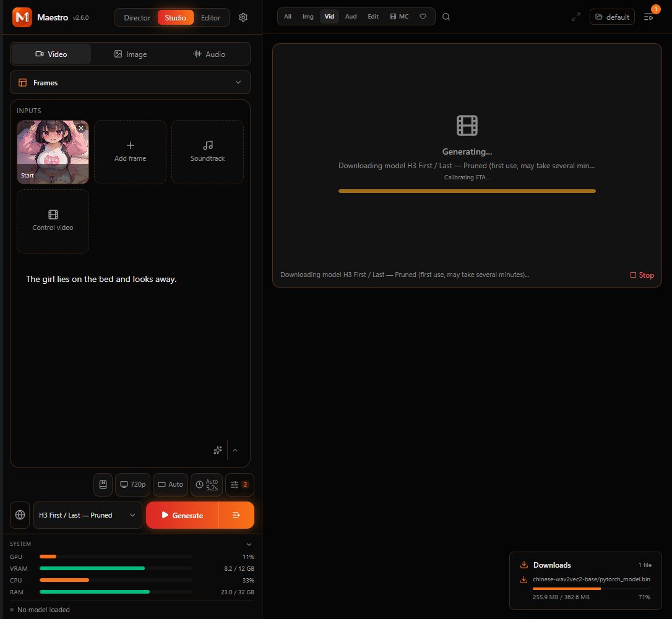Click the prompt enhance sparkle icon

click(218, 450)
